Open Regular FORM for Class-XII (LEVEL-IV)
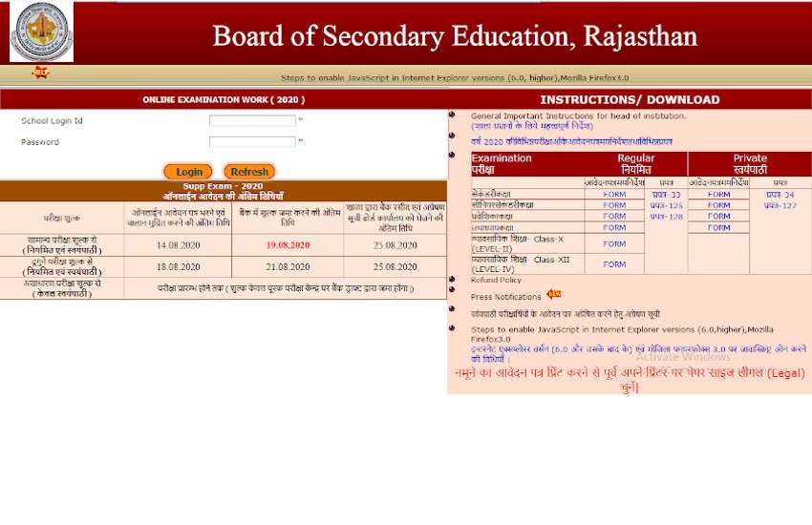 [x=614, y=264]
